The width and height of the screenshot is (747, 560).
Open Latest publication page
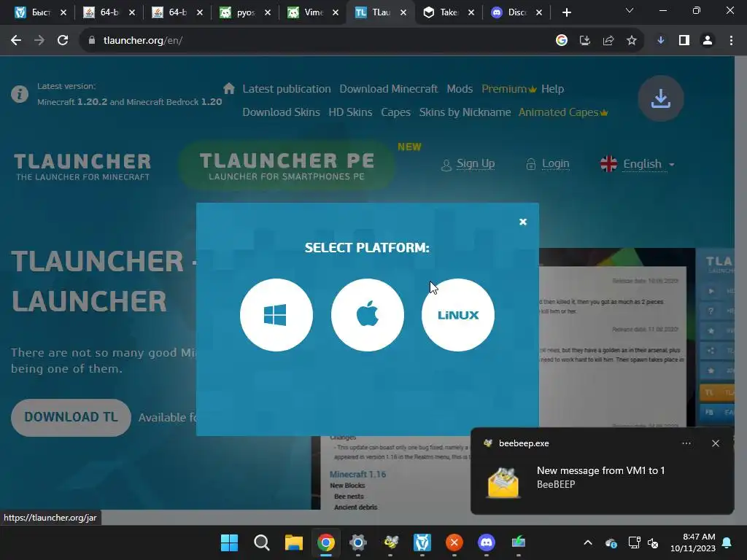click(286, 89)
